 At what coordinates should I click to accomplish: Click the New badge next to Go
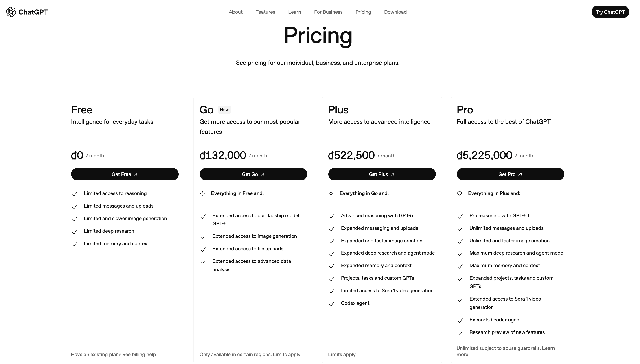[x=224, y=110]
